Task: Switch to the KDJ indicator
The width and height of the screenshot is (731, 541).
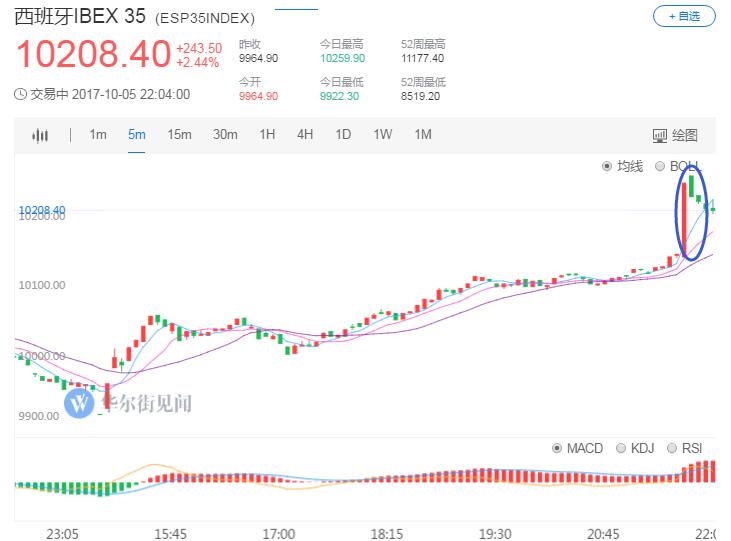Action: pos(621,448)
